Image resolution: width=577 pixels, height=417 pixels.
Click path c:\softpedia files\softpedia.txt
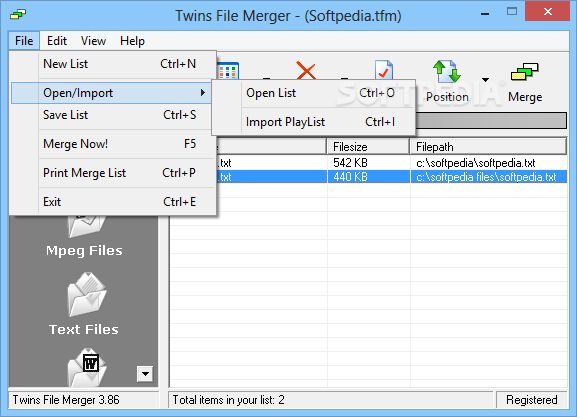click(486, 177)
